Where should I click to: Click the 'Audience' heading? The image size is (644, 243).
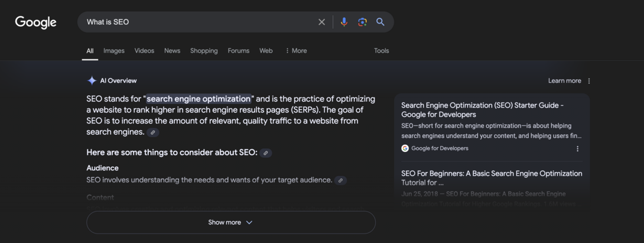pyautogui.click(x=102, y=168)
